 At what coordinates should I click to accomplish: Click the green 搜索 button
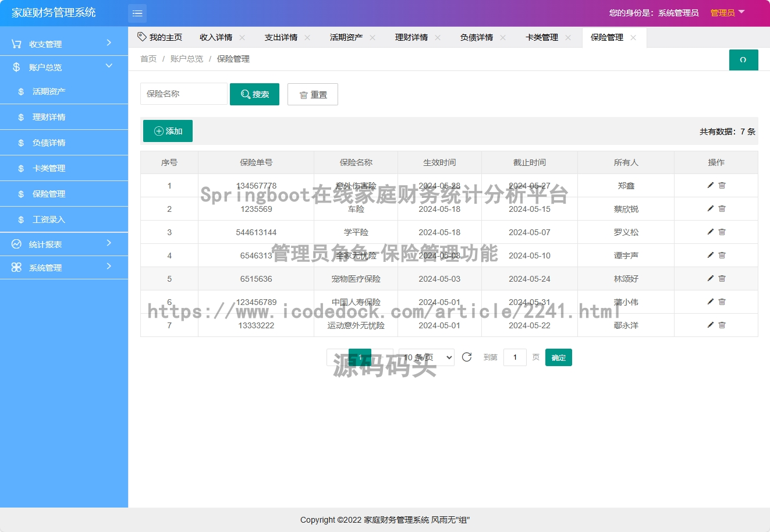(x=254, y=94)
